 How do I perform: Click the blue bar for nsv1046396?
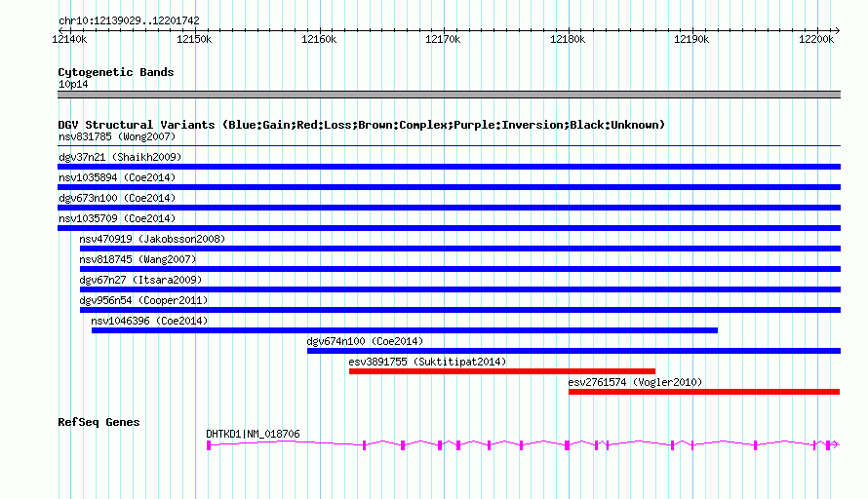click(405, 330)
